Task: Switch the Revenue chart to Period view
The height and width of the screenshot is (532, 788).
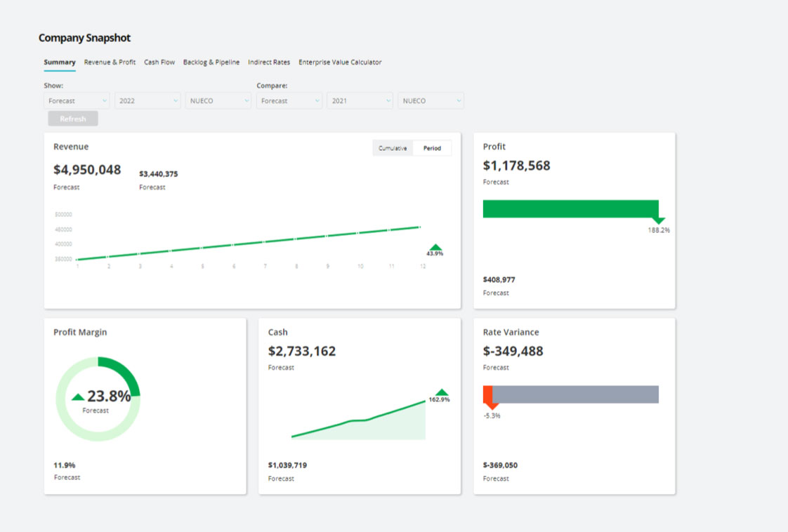Action: click(x=432, y=148)
